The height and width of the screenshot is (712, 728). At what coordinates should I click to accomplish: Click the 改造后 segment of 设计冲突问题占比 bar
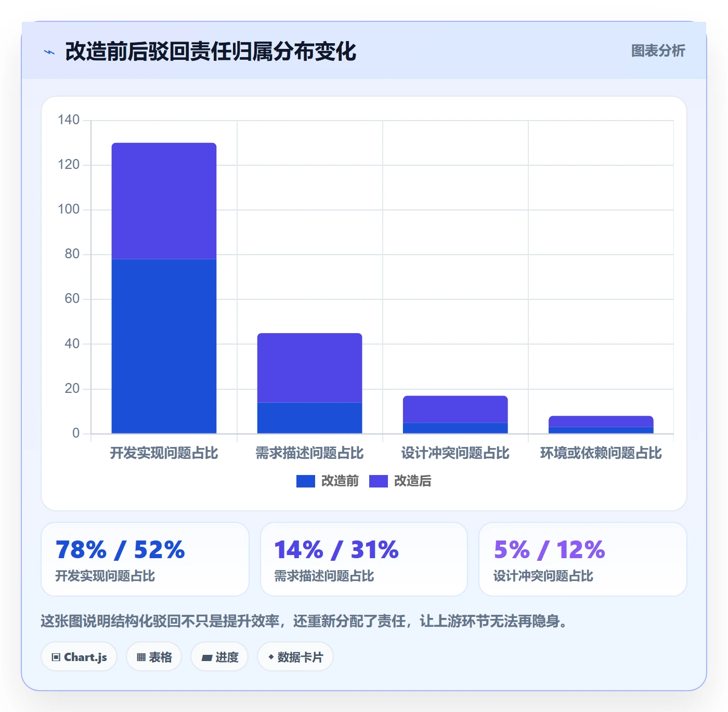(455, 410)
